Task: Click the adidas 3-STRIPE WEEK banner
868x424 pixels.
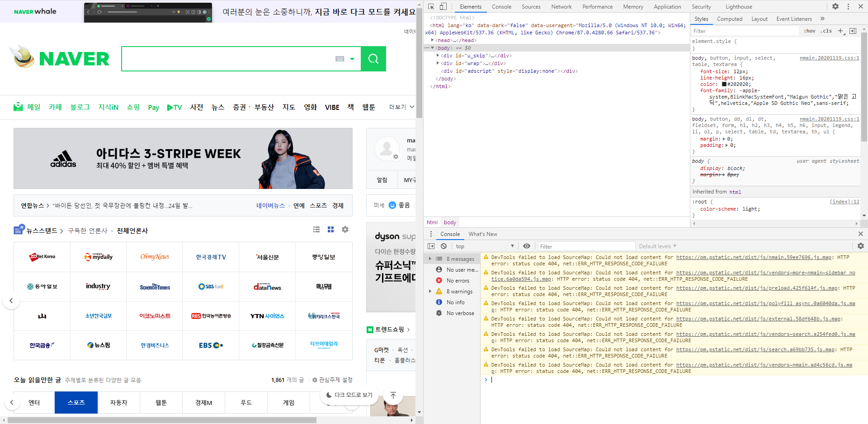Action: click(x=183, y=158)
